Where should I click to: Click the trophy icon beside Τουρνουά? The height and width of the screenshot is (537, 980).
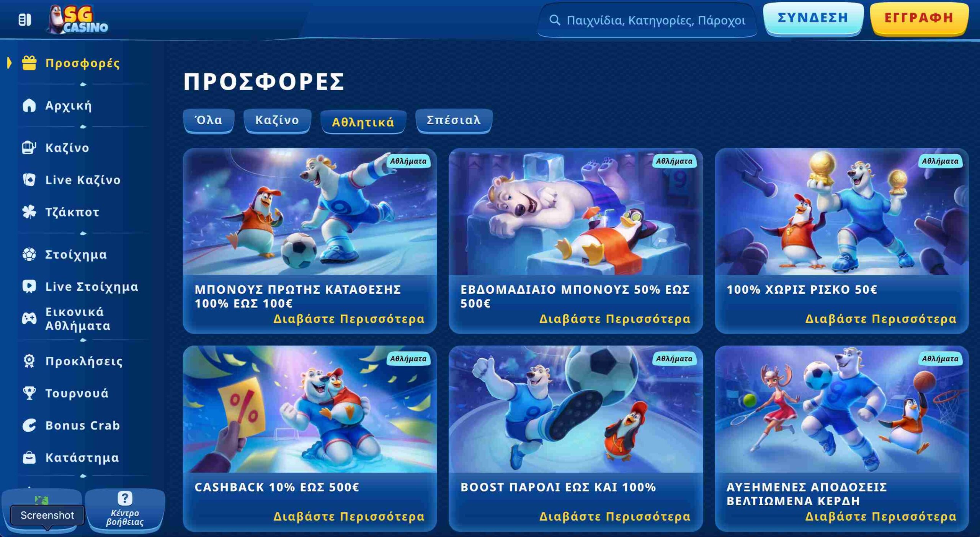point(29,393)
